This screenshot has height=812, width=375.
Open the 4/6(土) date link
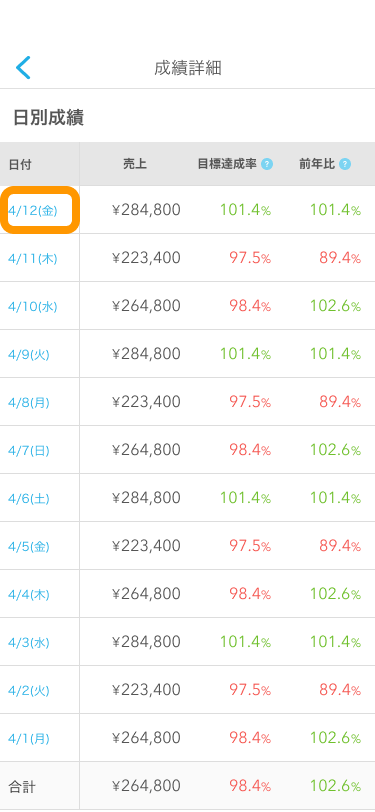29,499
